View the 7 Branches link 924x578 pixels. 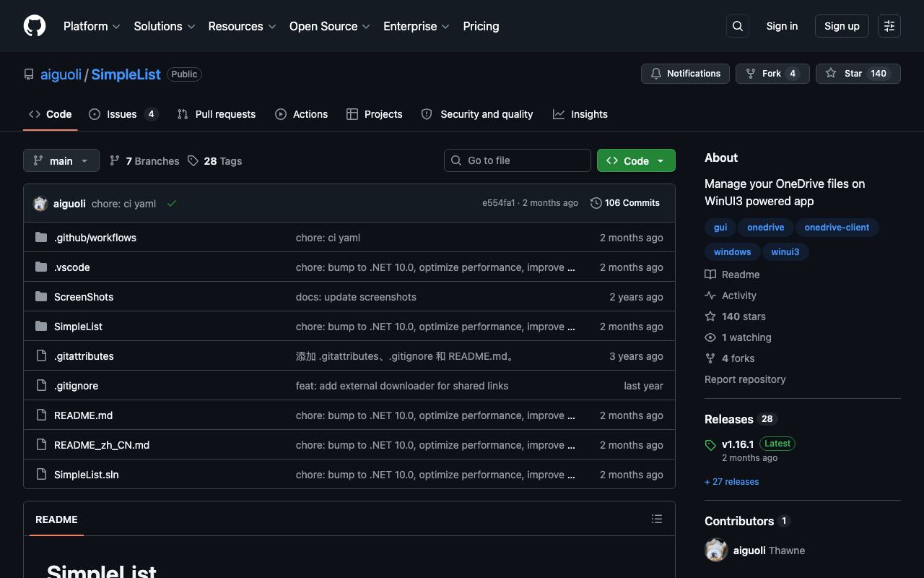[144, 160]
